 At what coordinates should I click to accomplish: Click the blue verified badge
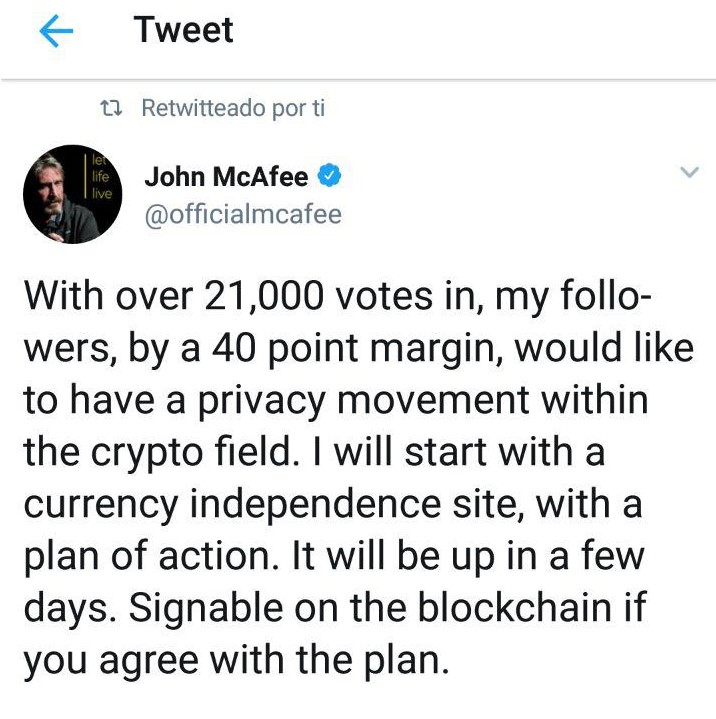click(329, 176)
